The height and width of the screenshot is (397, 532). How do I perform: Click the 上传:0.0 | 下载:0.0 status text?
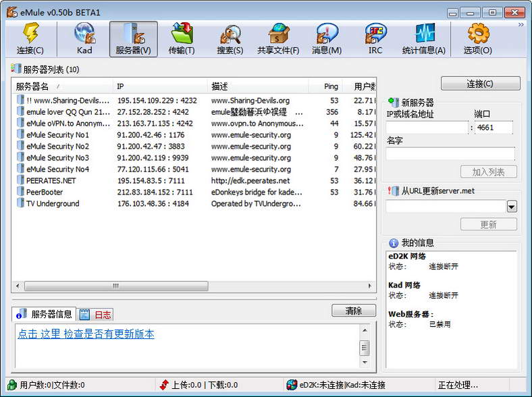coord(205,385)
